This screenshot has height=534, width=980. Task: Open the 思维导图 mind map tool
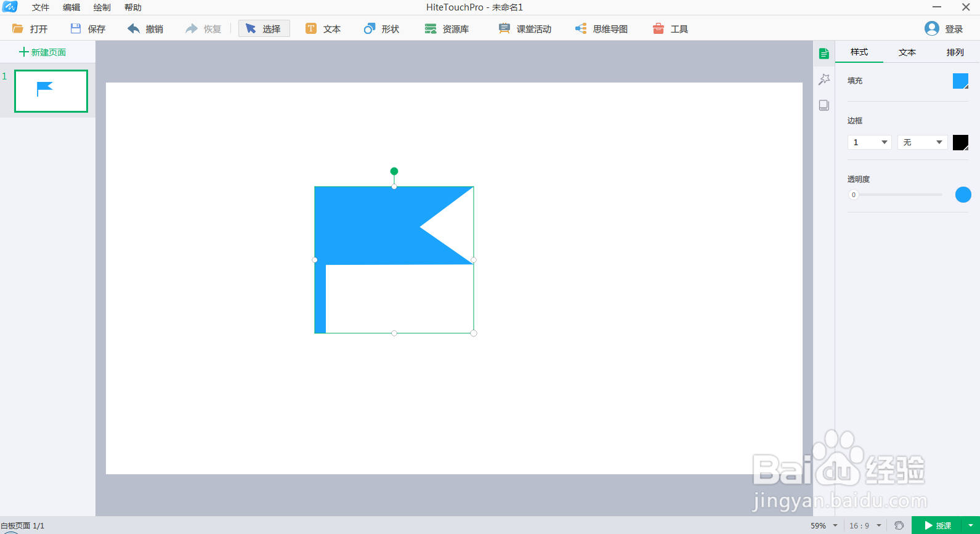[x=601, y=29]
